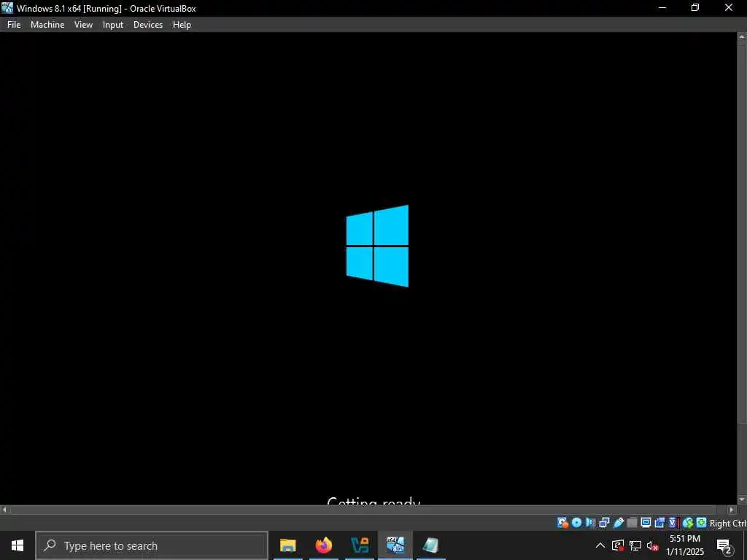Click the optical disc status icon

click(x=576, y=523)
